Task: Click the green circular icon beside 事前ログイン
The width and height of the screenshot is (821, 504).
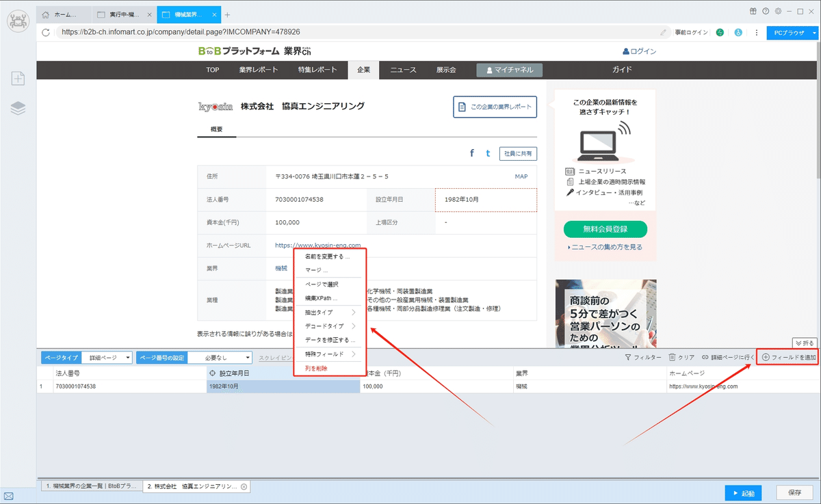Action: (720, 31)
